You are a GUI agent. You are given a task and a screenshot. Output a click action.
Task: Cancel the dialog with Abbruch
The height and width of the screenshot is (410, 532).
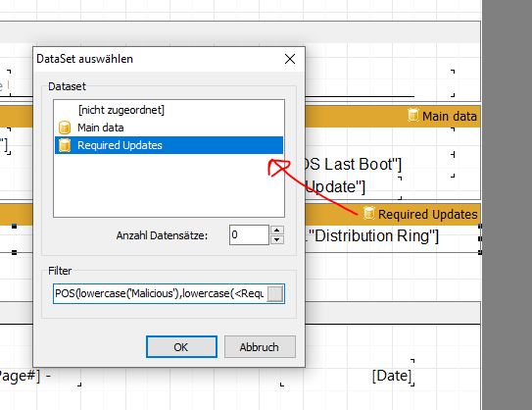click(260, 347)
